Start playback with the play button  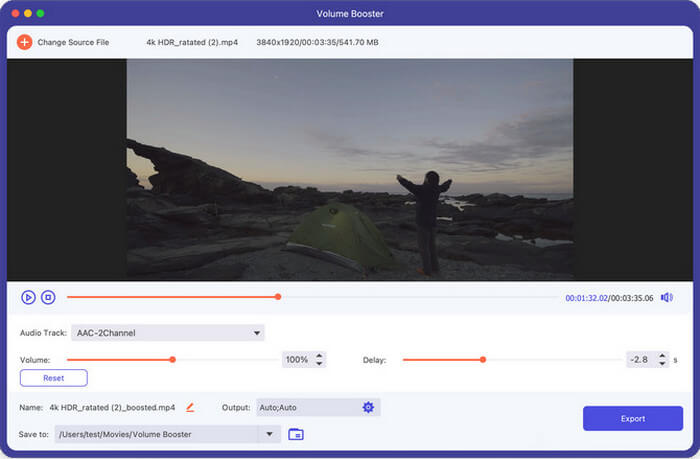coord(28,297)
